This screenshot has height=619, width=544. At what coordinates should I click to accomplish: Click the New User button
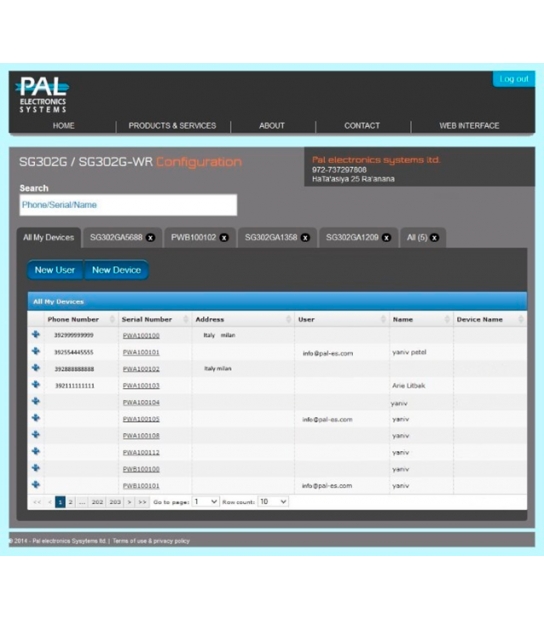55,270
